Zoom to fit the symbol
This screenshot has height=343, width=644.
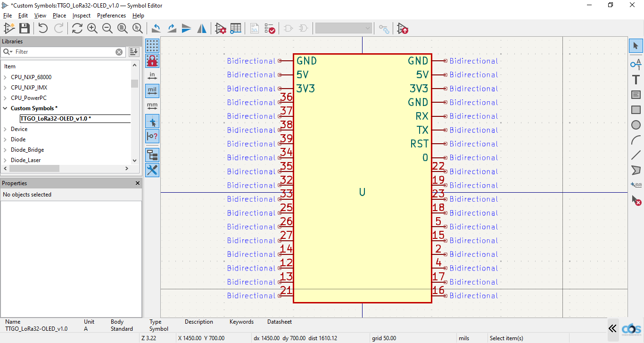click(123, 28)
